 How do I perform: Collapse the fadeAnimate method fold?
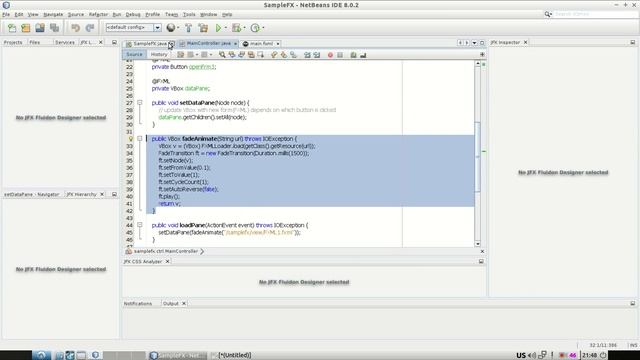(140, 139)
